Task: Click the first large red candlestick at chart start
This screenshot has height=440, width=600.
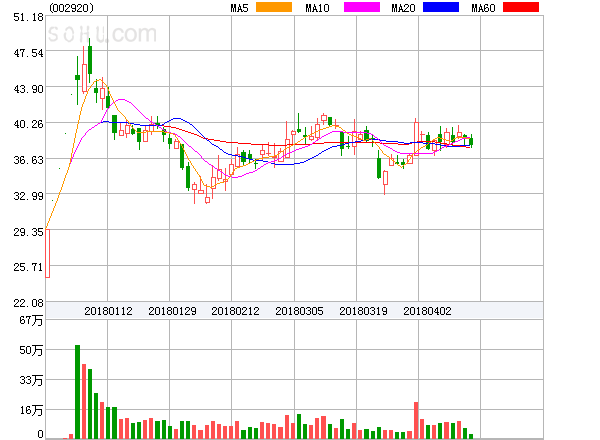Action: pyautogui.click(x=47, y=253)
